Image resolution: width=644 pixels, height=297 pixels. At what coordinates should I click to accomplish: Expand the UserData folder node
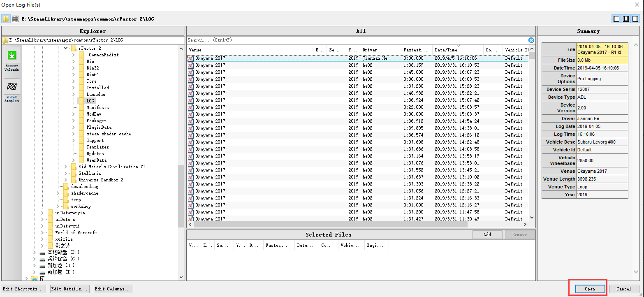click(x=74, y=160)
